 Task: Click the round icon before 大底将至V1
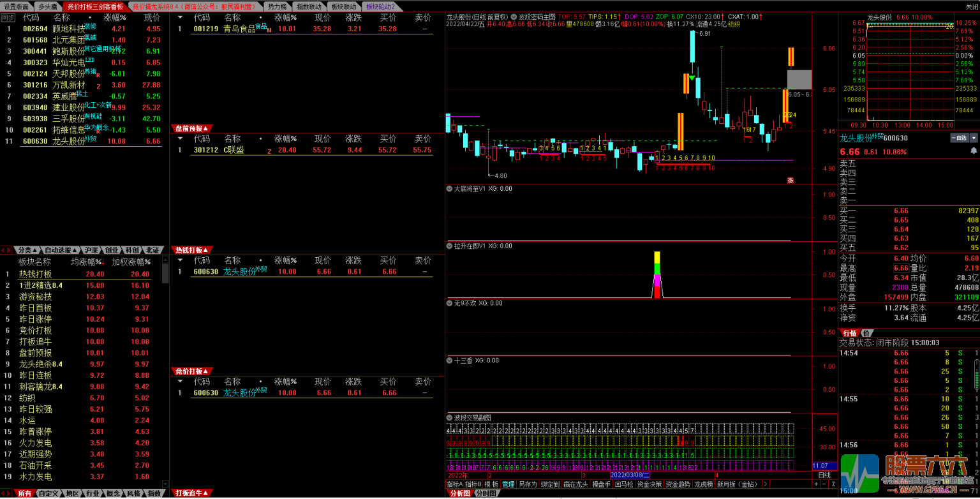tap(449, 189)
